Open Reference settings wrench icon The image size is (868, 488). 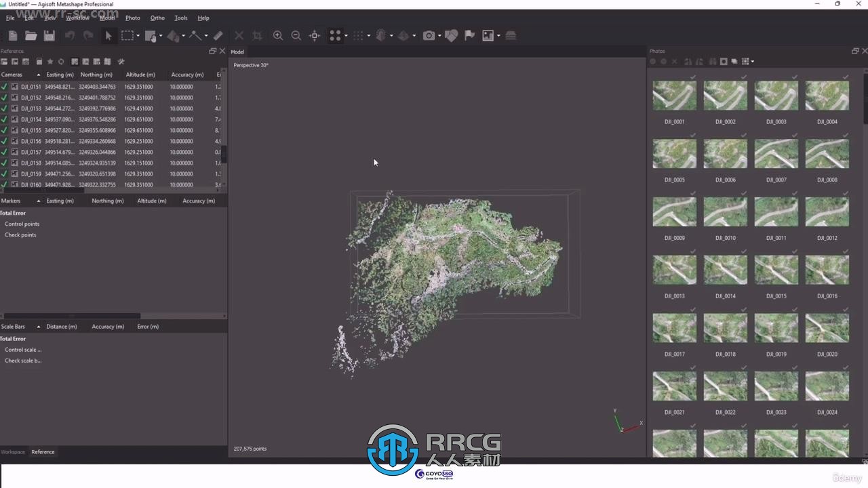point(121,62)
